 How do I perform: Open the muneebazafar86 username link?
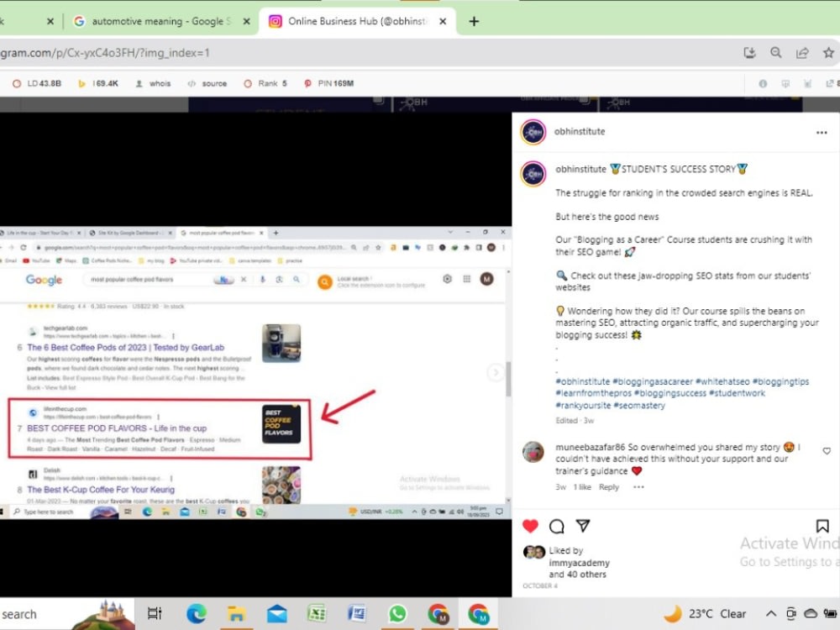click(590, 448)
